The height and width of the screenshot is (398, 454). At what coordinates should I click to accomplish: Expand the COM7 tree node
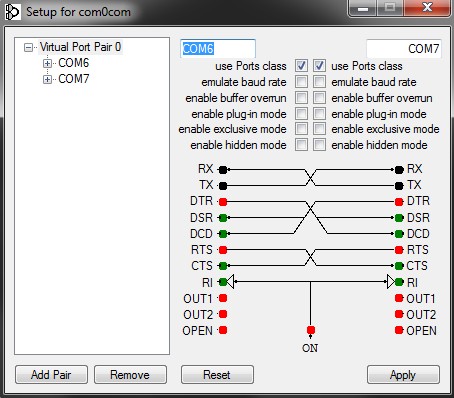(47, 79)
